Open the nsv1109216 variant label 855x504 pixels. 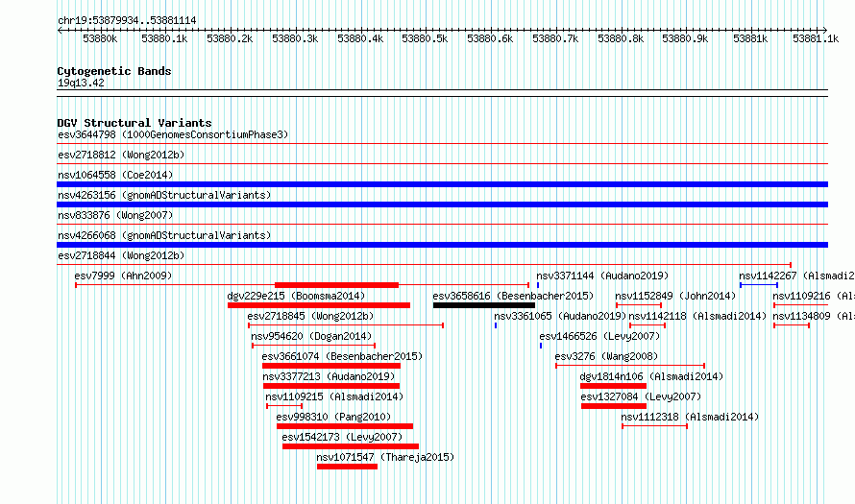[x=814, y=296]
